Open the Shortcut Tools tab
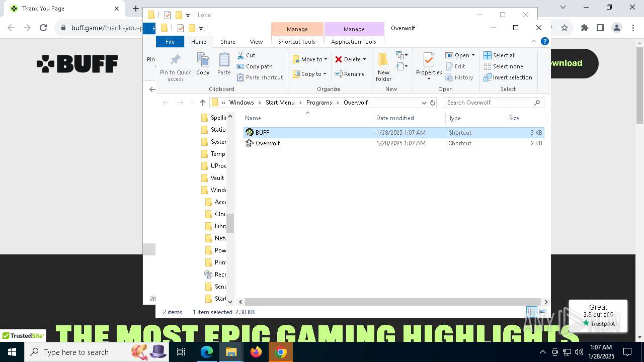644x362 pixels. coord(297,42)
